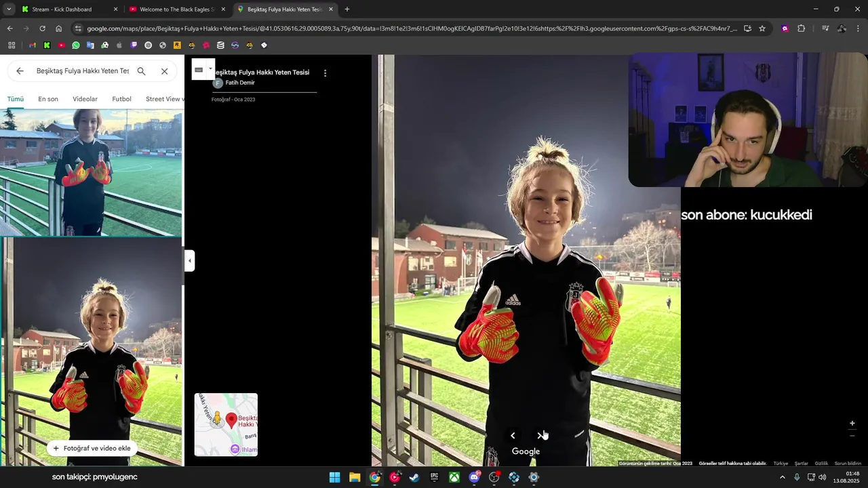This screenshot has height=488, width=868.
Task: Click Sorun bildirin report link
Action: pyautogui.click(x=848, y=464)
